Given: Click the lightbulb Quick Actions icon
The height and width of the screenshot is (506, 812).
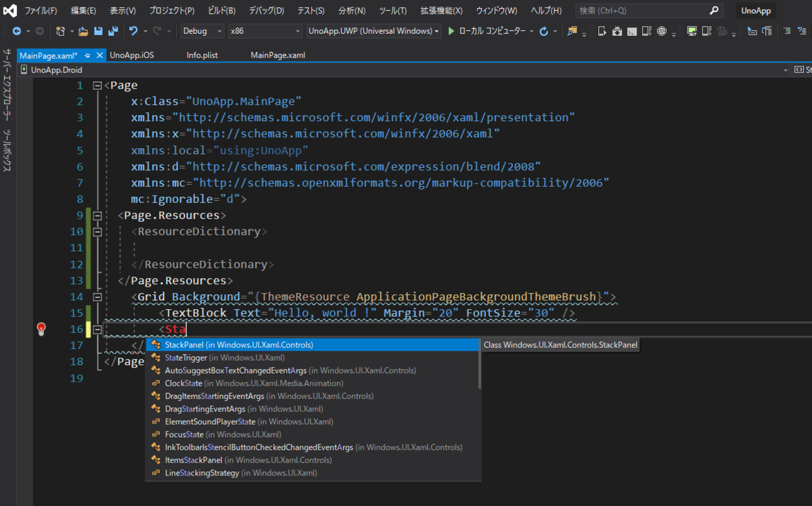Looking at the screenshot, I should [41, 329].
